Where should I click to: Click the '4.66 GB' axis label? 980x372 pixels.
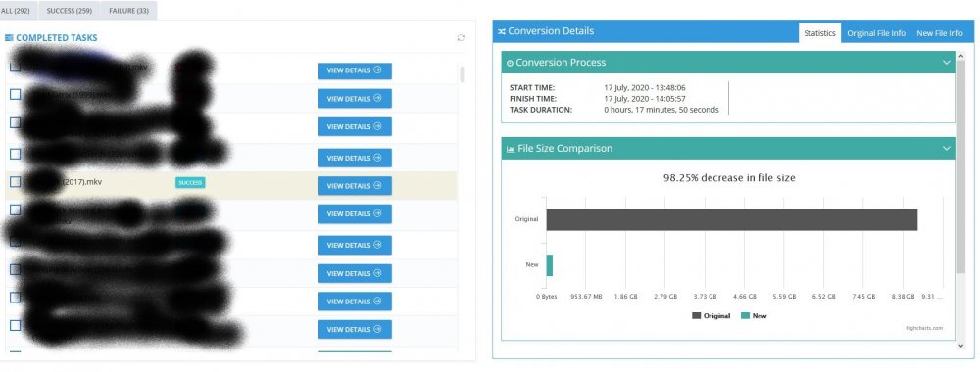pos(745,297)
